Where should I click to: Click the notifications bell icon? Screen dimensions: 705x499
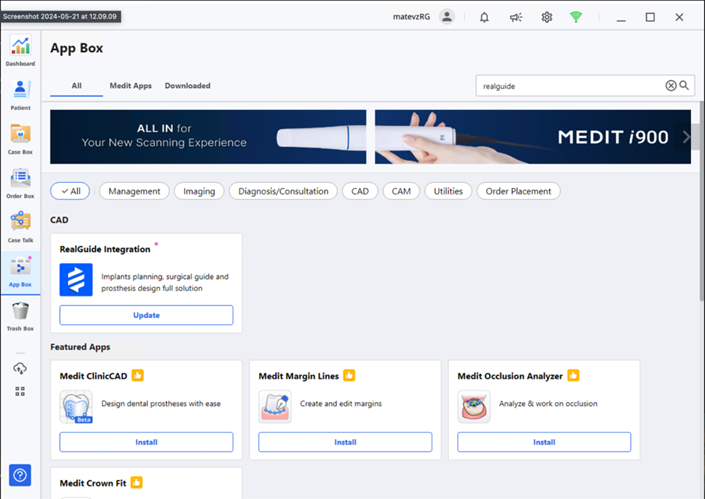click(x=484, y=17)
